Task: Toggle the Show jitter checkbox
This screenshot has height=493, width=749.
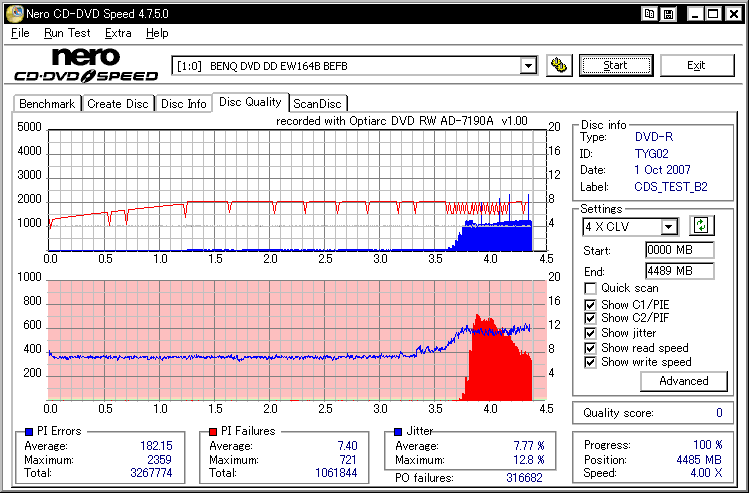Action: [590, 333]
